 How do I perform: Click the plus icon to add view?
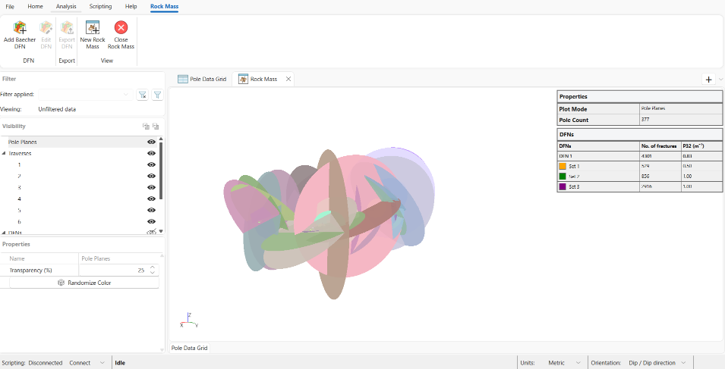pos(708,80)
